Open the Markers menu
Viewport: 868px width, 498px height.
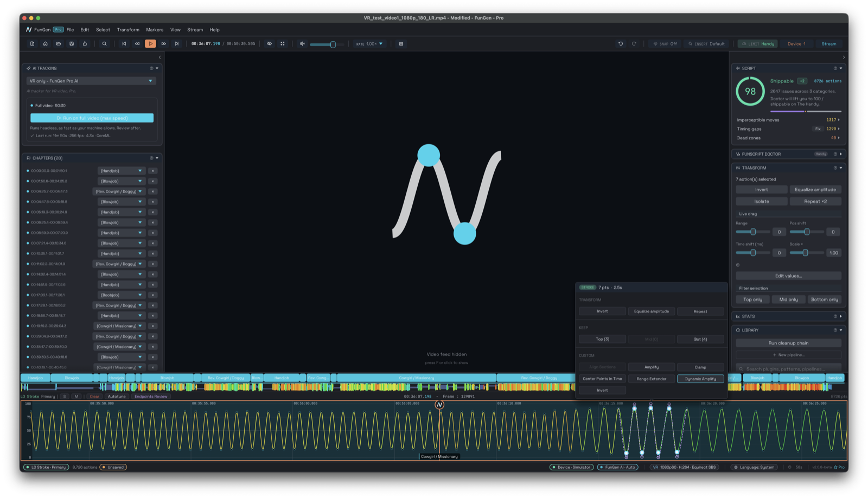[x=155, y=30]
